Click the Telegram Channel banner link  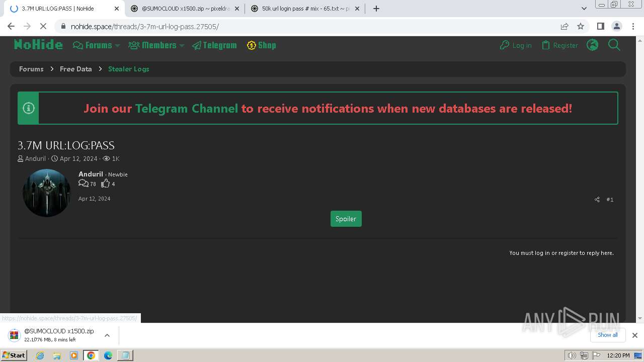pyautogui.click(x=186, y=109)
